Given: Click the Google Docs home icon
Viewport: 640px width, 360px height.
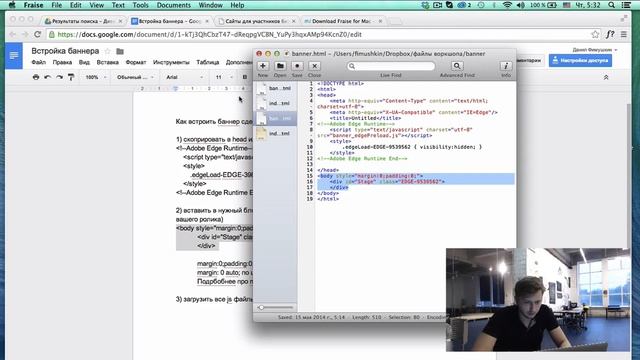Looking at the screenshot, I should [14, 56].
